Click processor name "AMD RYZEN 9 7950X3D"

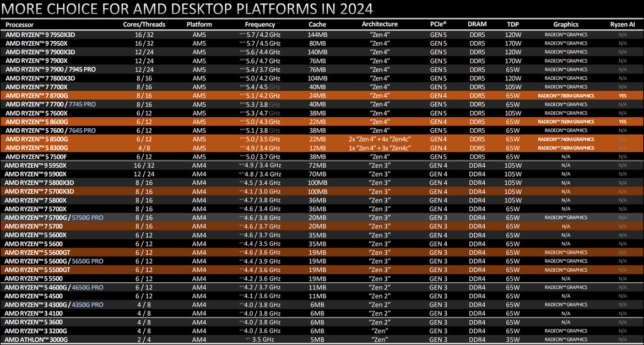[x=40, y=35]
